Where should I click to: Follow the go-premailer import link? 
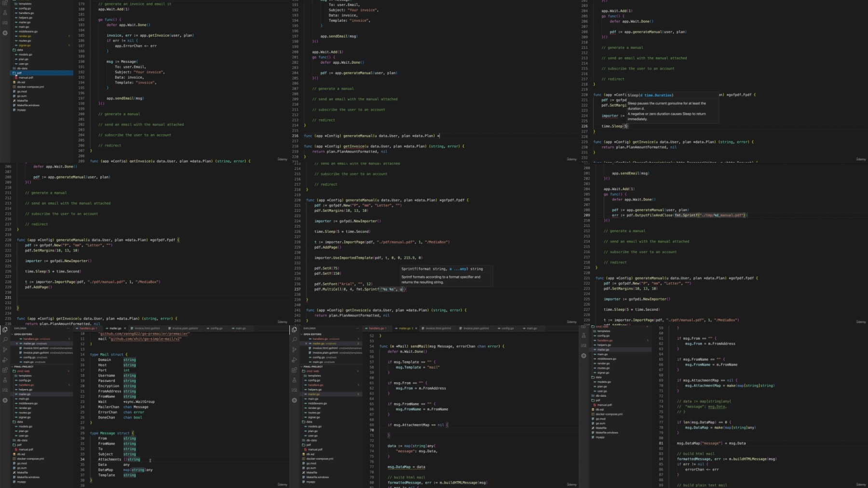144,334
